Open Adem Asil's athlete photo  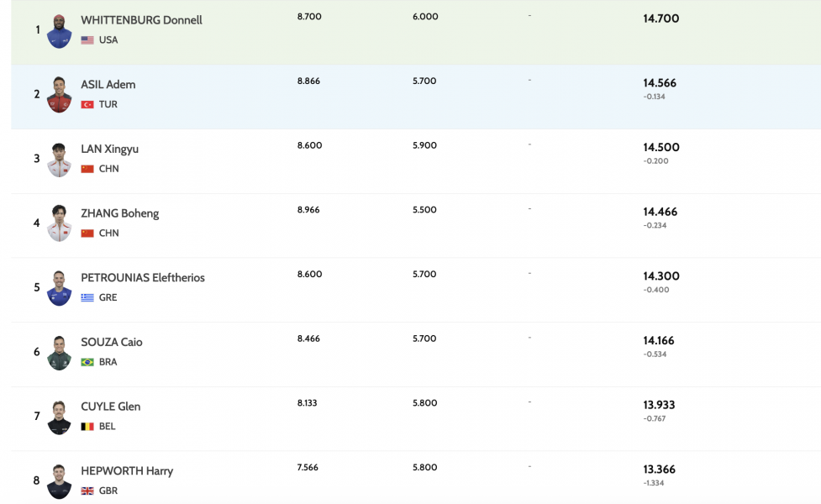(59, 95)
